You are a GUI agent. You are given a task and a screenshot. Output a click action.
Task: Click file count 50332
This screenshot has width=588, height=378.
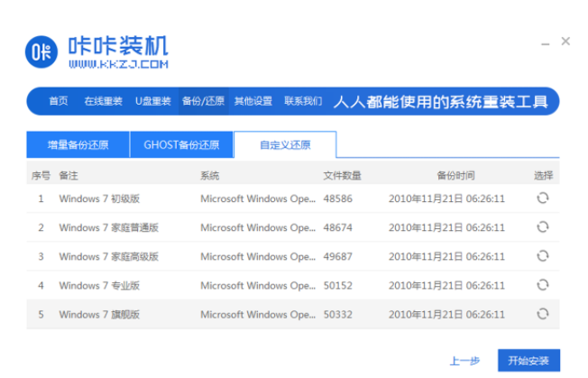(338, 314)
